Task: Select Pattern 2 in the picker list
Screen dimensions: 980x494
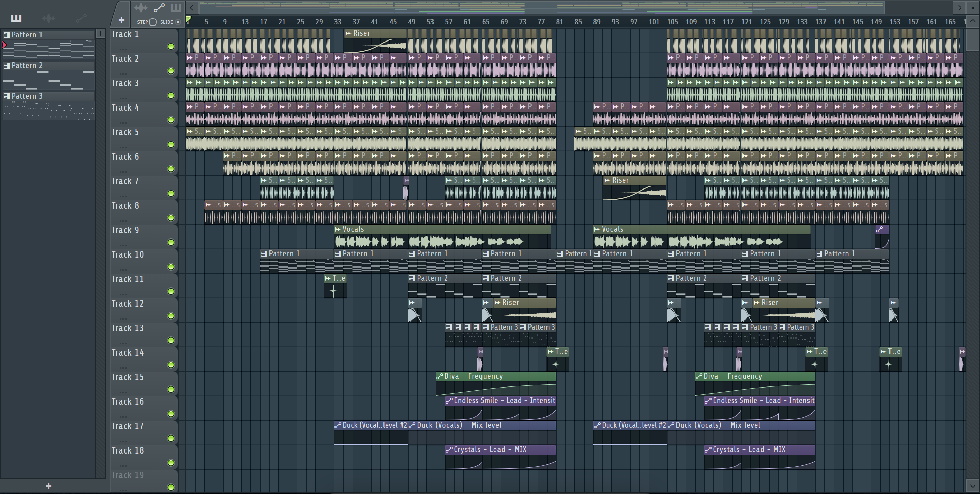Action: (48, 65)
